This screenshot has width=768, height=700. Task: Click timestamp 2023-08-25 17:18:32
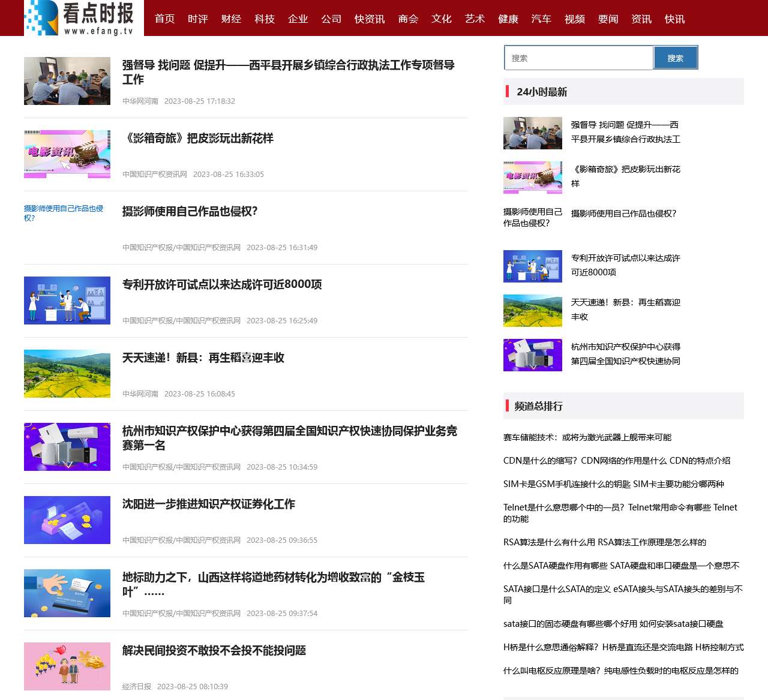(x=200, y=101)
